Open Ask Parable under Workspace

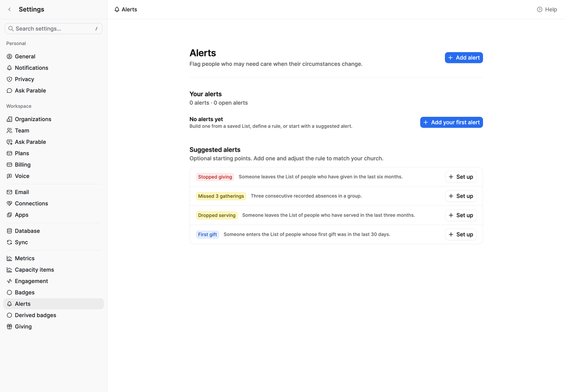coord(53,142)
